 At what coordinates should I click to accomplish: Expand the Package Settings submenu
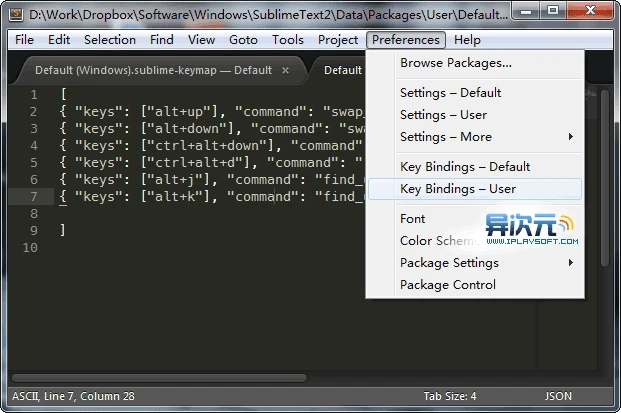(473, 263)
